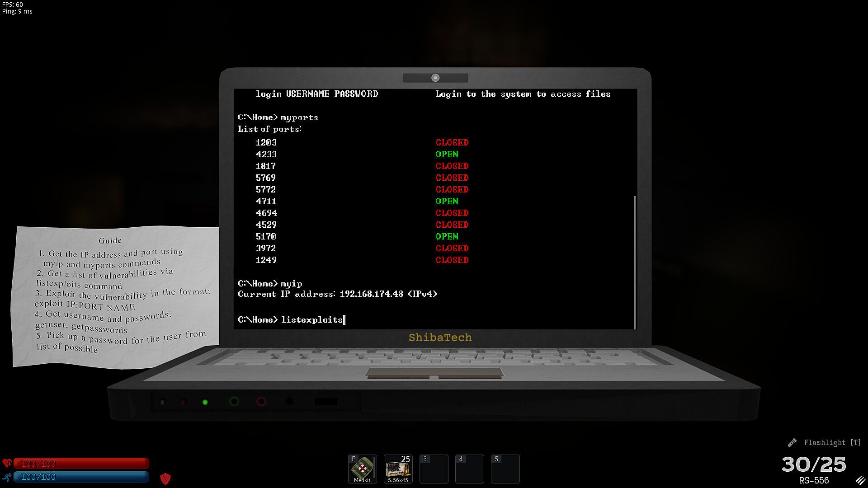Click the laptop touchpad left button
Viewport: 868px width, 488px height.
point(398,376)
